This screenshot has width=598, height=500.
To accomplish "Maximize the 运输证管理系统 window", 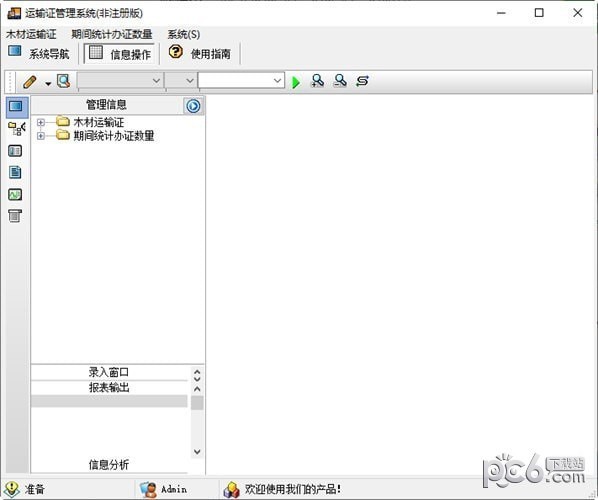I will click(539, 13).
